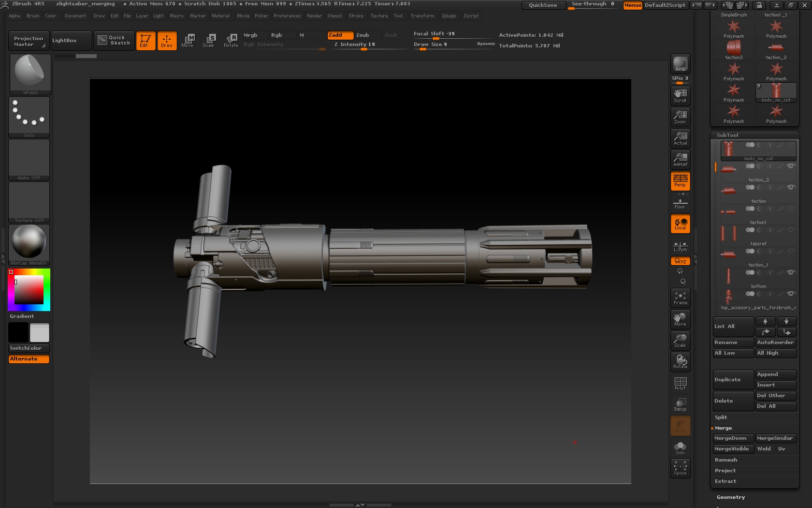Toggle Local transformations button

(x=680, y=224)
